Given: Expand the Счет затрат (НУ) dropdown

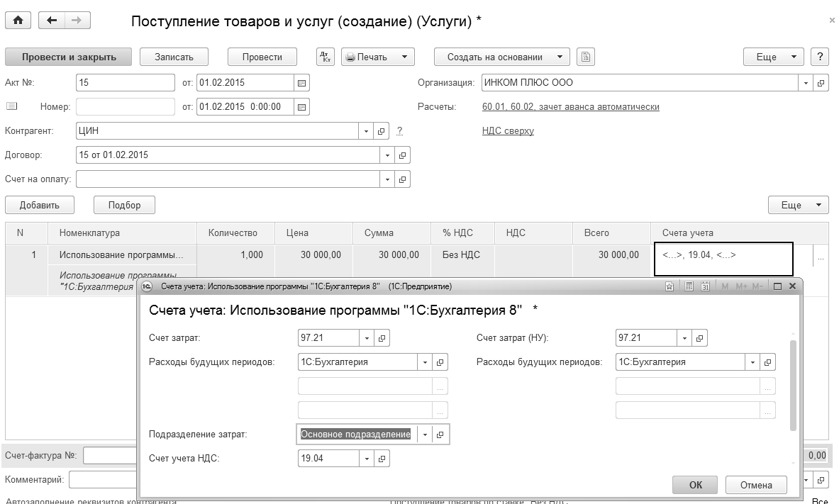Looking at the screenshot, I should (684, 338).
